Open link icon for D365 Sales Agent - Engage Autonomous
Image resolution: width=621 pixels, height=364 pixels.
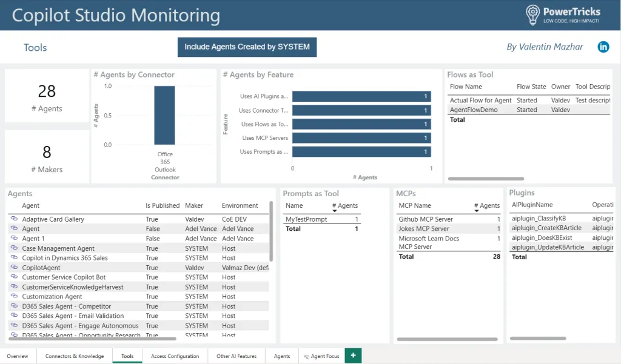coord(15,326)
